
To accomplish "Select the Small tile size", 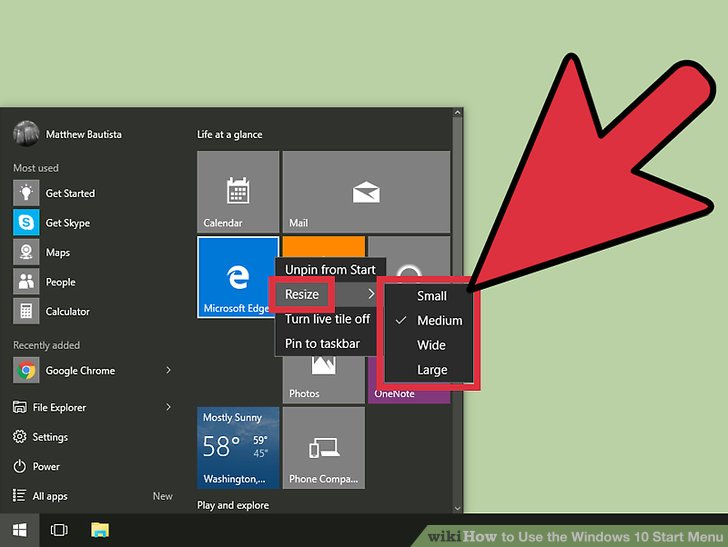I will click(431, 296).
